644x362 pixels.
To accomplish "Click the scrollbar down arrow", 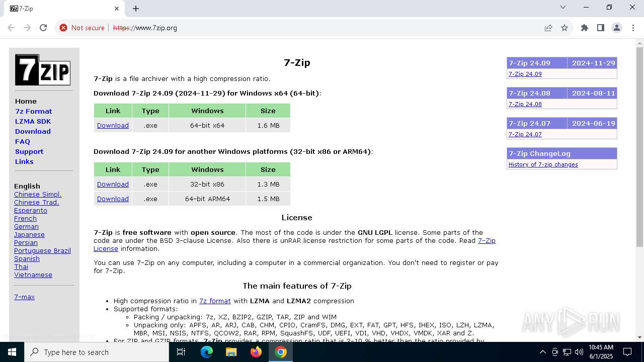I will click(639, 337).
